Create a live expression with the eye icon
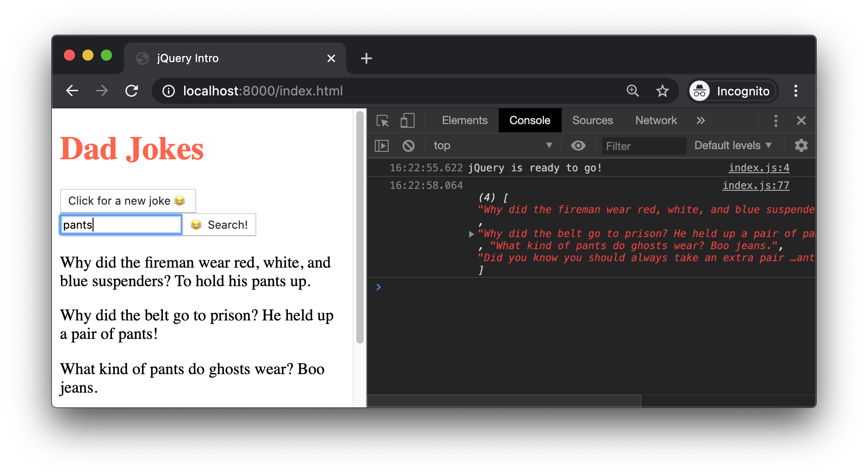Viewport: 868px width, 476px height. 578,145
